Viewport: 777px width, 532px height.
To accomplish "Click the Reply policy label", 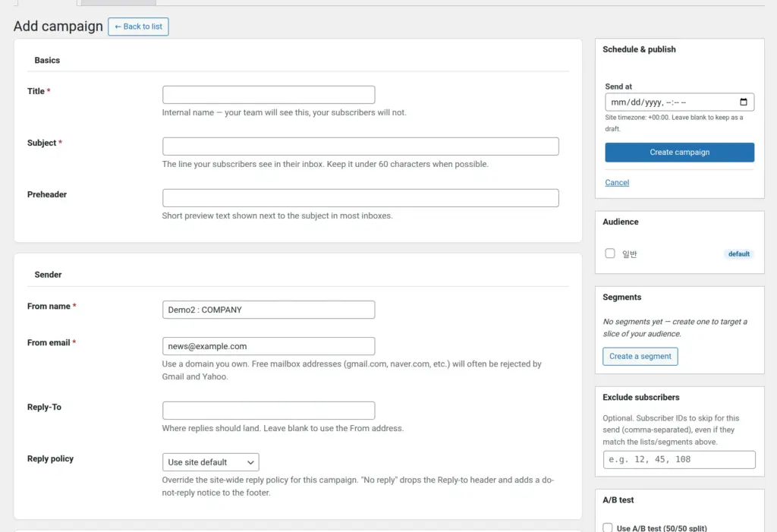I will (x=50, y=458).
